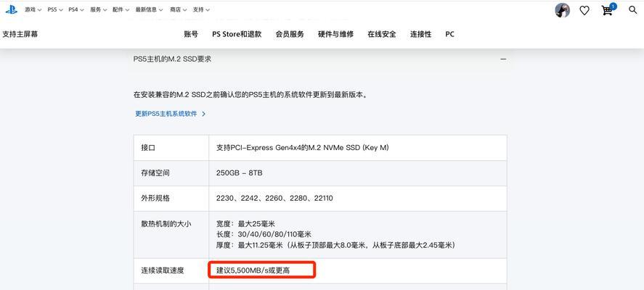Open the wishlist heart icon
Screen dimensions: 644x290
(584, 11)
